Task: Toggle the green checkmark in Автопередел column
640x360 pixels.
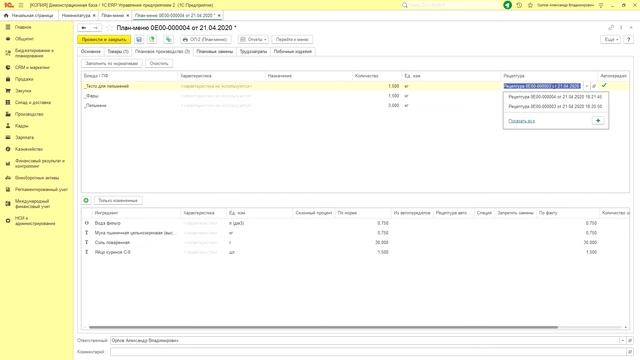Action: 604,85
